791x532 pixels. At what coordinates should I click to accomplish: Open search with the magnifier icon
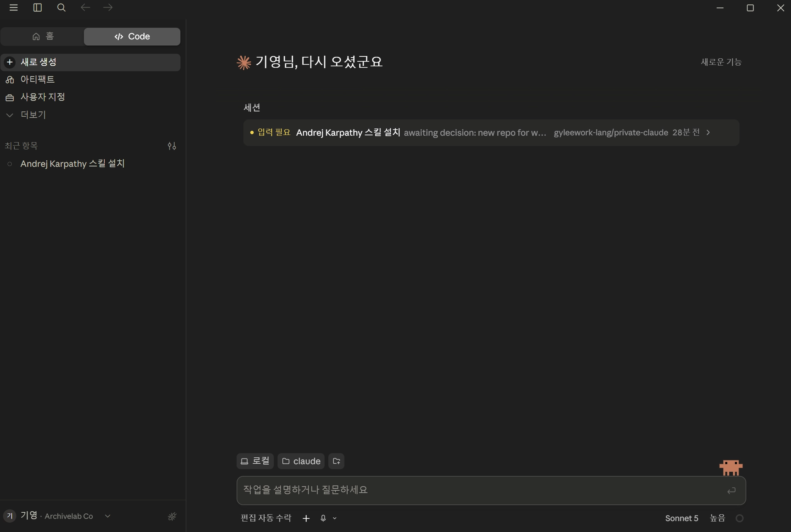click(x=61, y=8)
